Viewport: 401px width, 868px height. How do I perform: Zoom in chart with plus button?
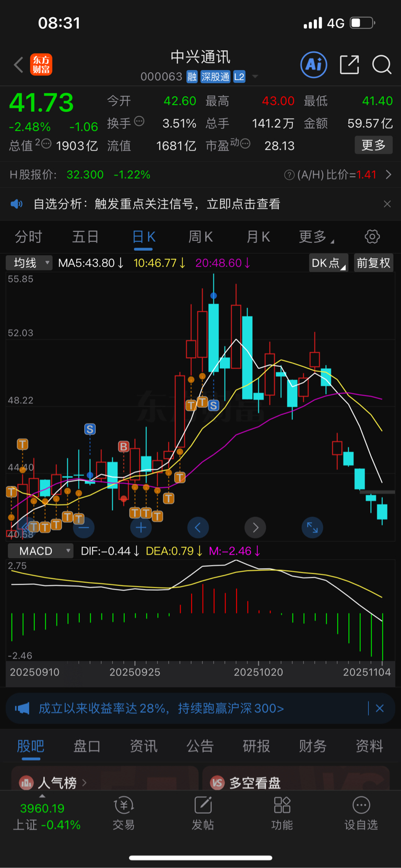pyautogui.click(x=141, y=527)
